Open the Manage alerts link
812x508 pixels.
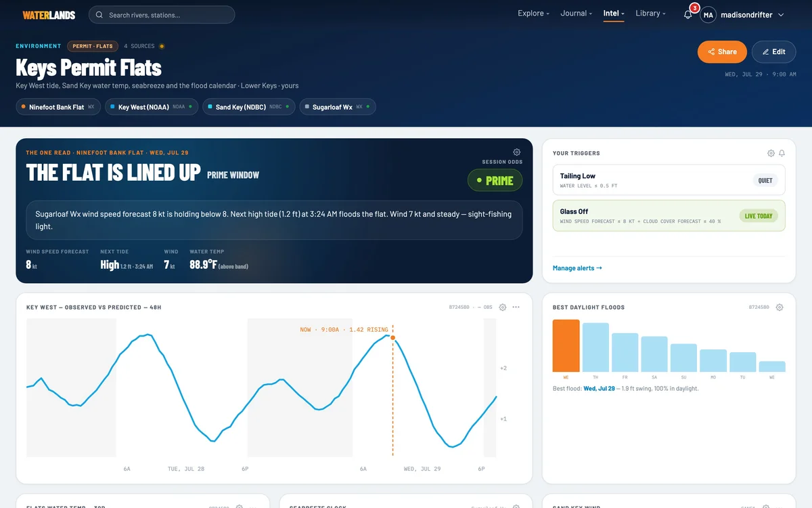577,268
